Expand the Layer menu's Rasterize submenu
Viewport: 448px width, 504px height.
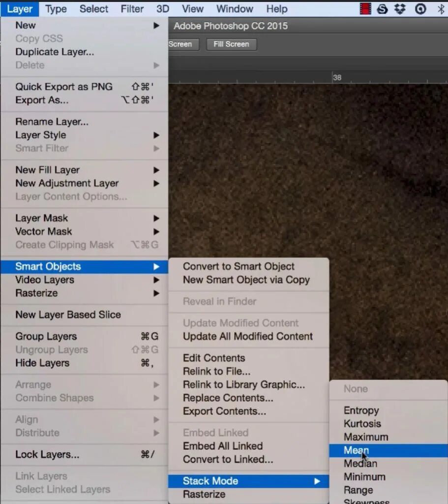click(84, 293)
